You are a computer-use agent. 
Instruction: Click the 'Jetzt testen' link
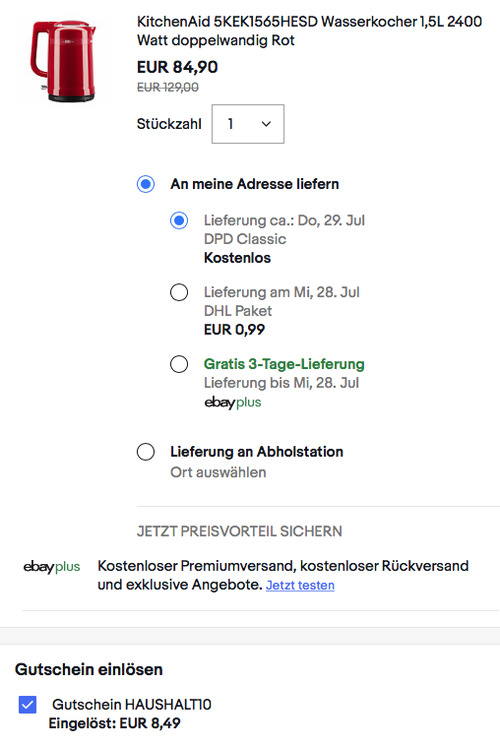[x=300, y=585]
